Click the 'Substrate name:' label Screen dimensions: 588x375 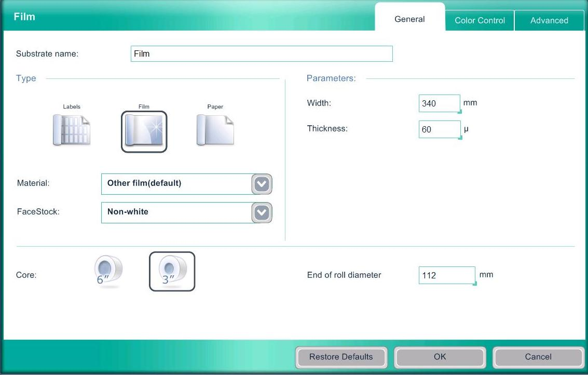pyautogui.click(x=47, y=53)
